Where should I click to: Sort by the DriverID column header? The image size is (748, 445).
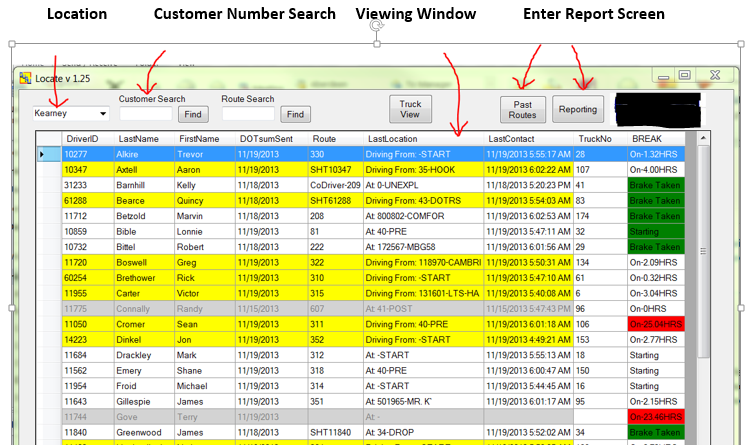[88, 139]
